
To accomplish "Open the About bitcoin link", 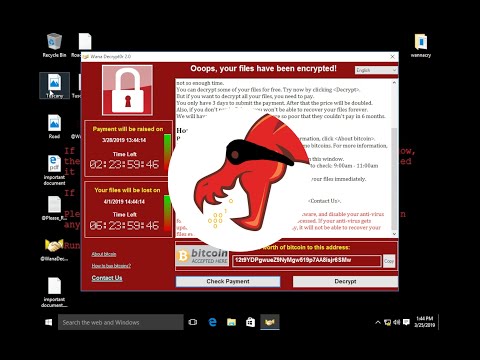I will 104,254.
